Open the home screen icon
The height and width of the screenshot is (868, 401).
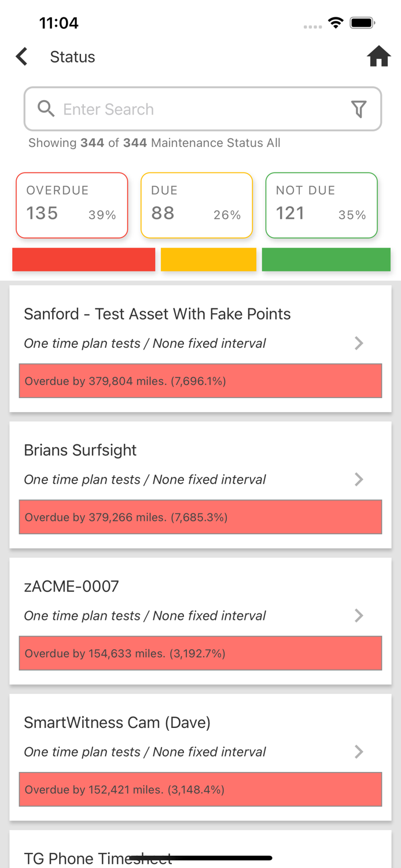[378, 57]
